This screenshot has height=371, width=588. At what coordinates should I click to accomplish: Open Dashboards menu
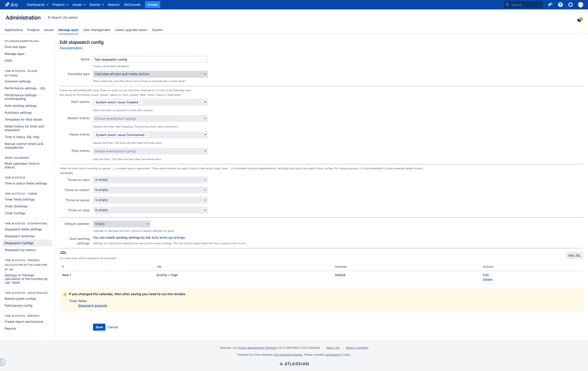(38, 5)
